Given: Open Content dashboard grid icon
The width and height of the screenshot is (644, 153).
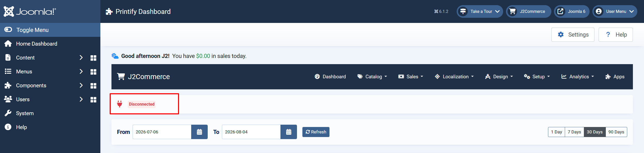Looking at the screenshot, I should (93, 58).
